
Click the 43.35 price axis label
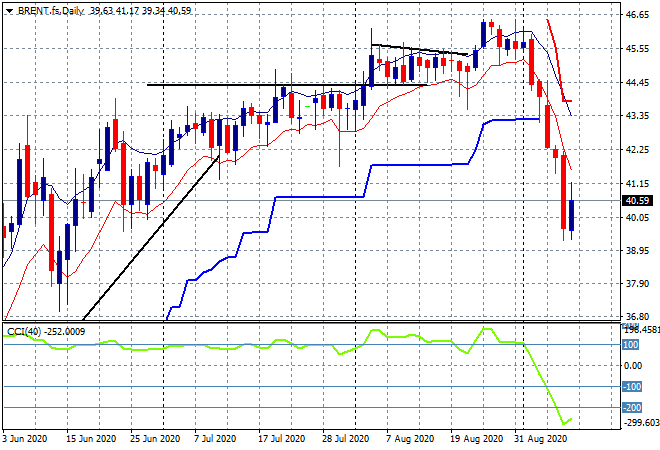click(x=637, y=115)
